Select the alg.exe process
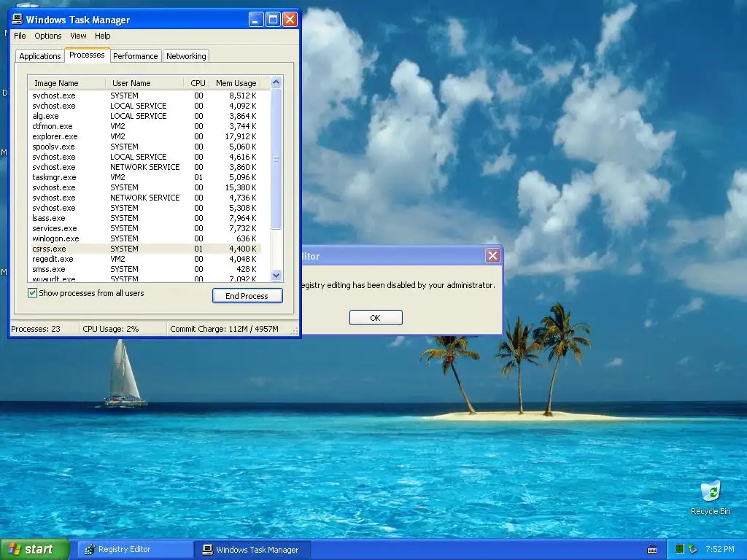The width and height of the screenshot is (747, 560). (x=144, y=116)
